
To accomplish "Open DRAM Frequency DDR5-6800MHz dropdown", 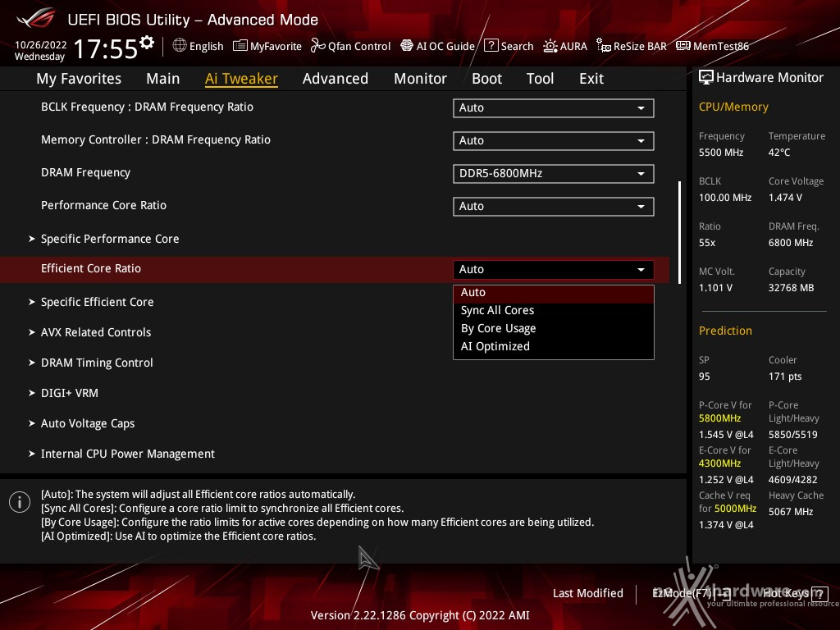I will coord(554,174).
